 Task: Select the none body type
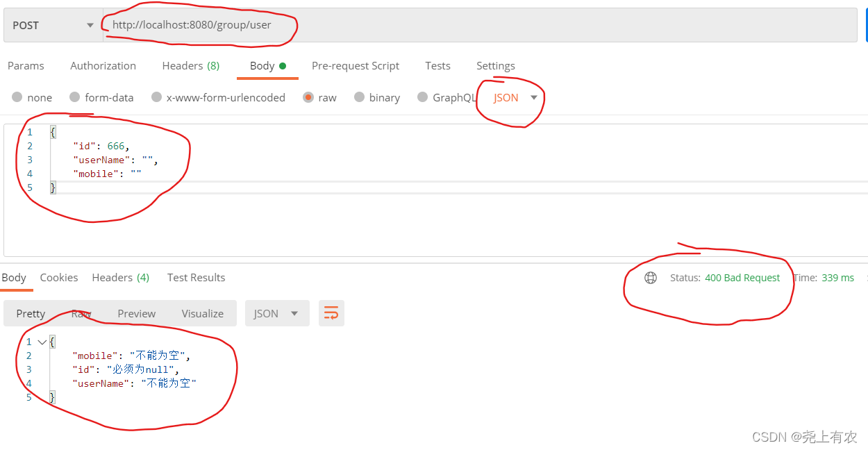pyautogui.click(x=32, y=97)
